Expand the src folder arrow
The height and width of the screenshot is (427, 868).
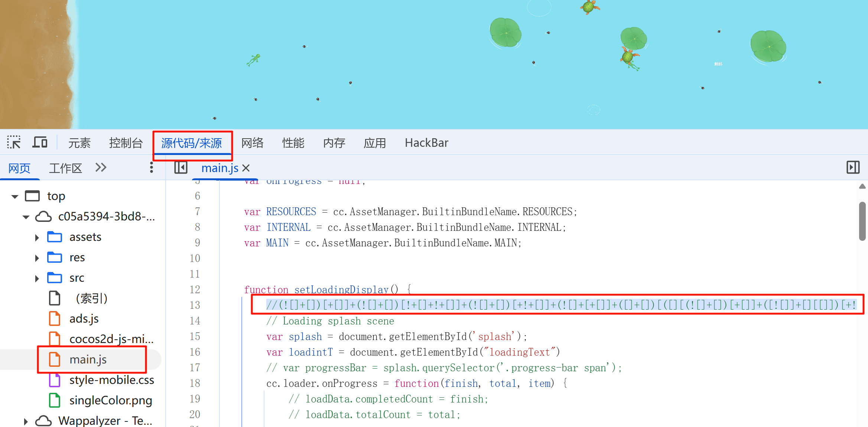point(37,278)
